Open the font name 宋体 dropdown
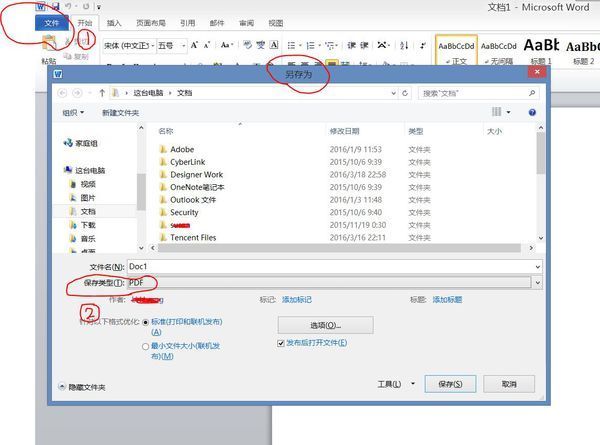The height and width of the screenshot is (445, 600). tap(152, 46)
